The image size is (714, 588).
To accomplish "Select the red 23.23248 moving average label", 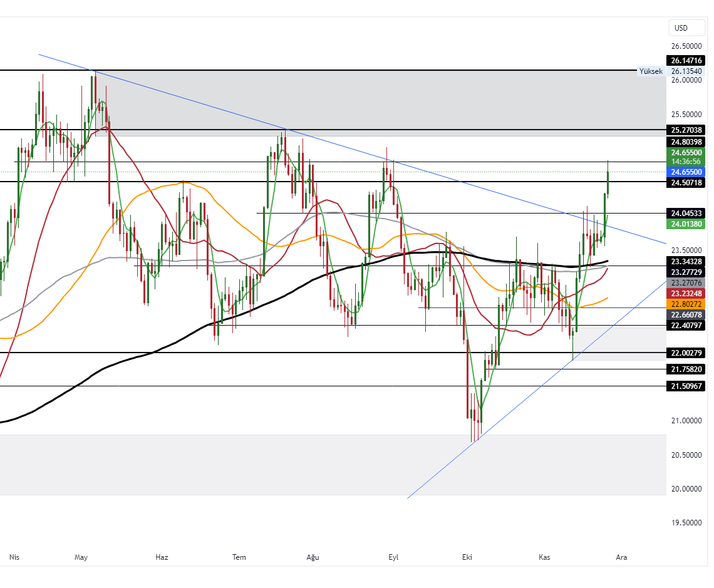I will coord(686,293).
